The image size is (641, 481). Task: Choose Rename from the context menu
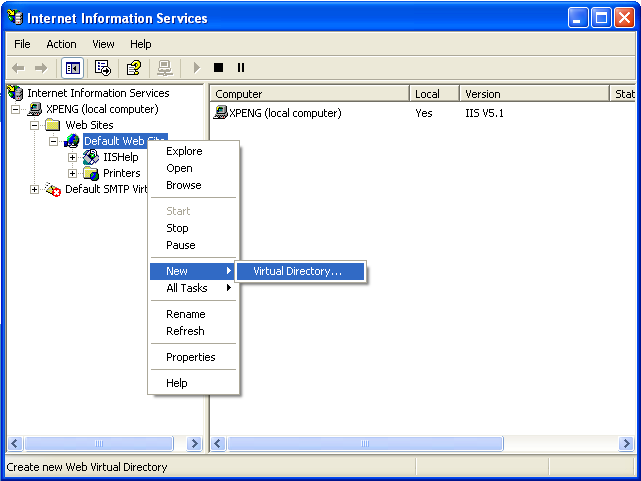tap(193, 314)
